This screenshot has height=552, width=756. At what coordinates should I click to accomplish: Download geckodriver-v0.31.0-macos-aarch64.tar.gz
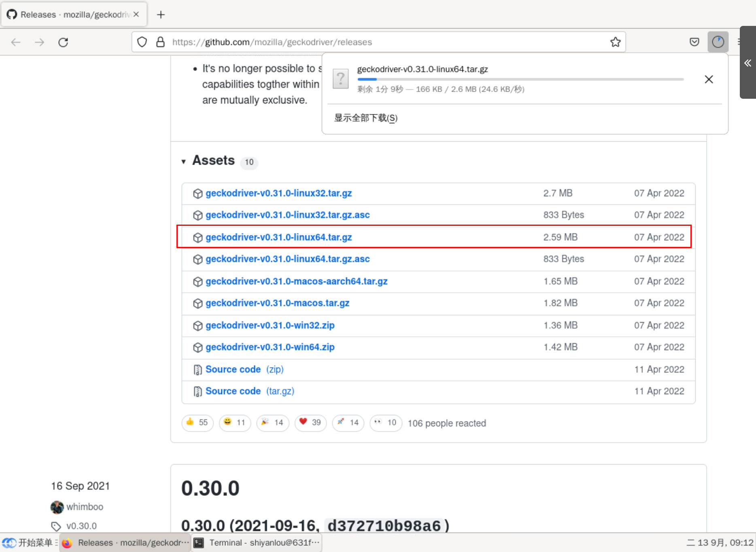296,281
